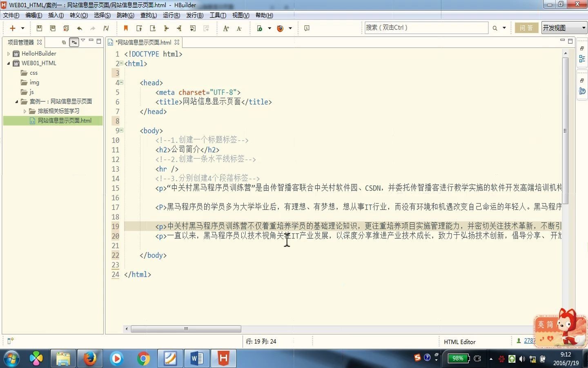This screenshot has width=588, height=368.
Task: Click the orange bookmark toolbar icon
Action: coord(126,28)
